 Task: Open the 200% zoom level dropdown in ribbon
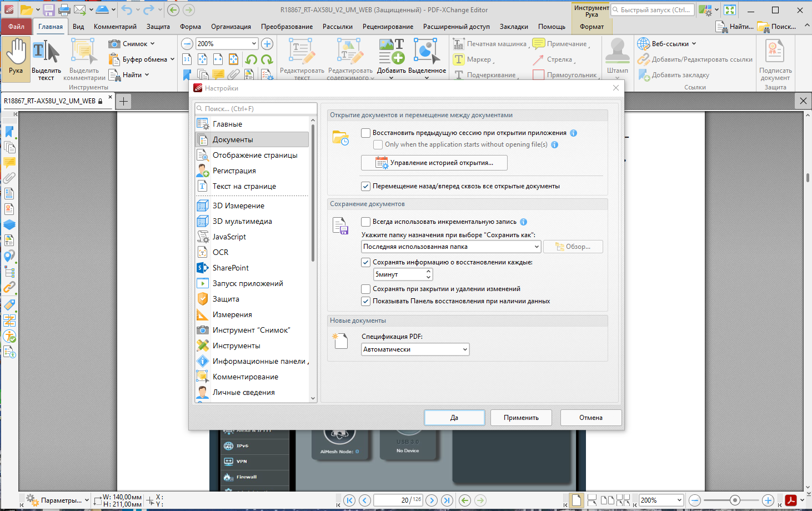pyautogui.click(x=227, y=44)
